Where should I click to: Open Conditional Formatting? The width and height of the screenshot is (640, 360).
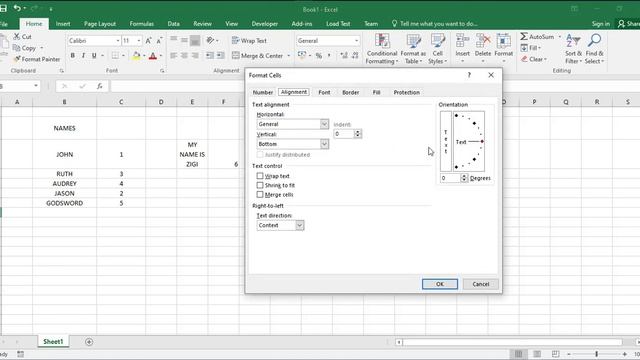point(382,49)
